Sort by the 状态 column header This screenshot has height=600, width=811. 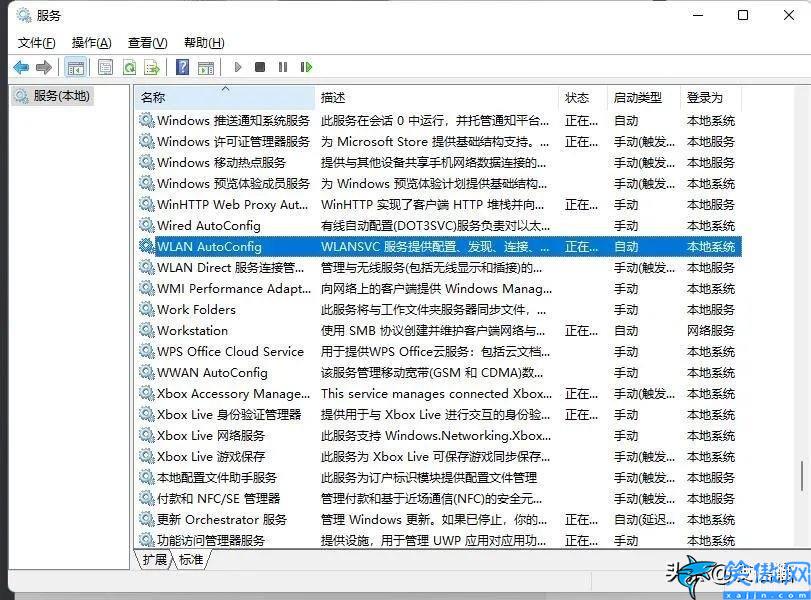[x=582, y=97]
